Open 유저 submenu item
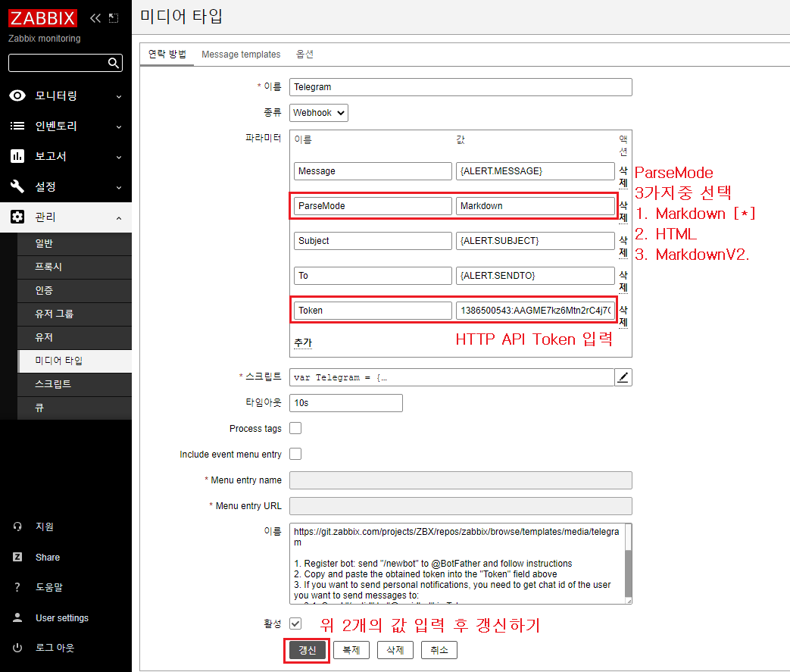 coord(74,337)
